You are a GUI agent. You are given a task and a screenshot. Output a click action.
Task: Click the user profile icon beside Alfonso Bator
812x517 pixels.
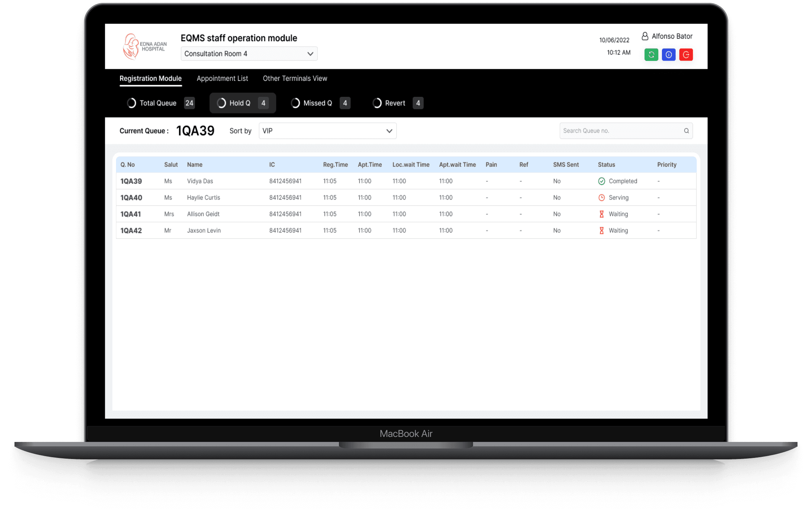point(645,36)
